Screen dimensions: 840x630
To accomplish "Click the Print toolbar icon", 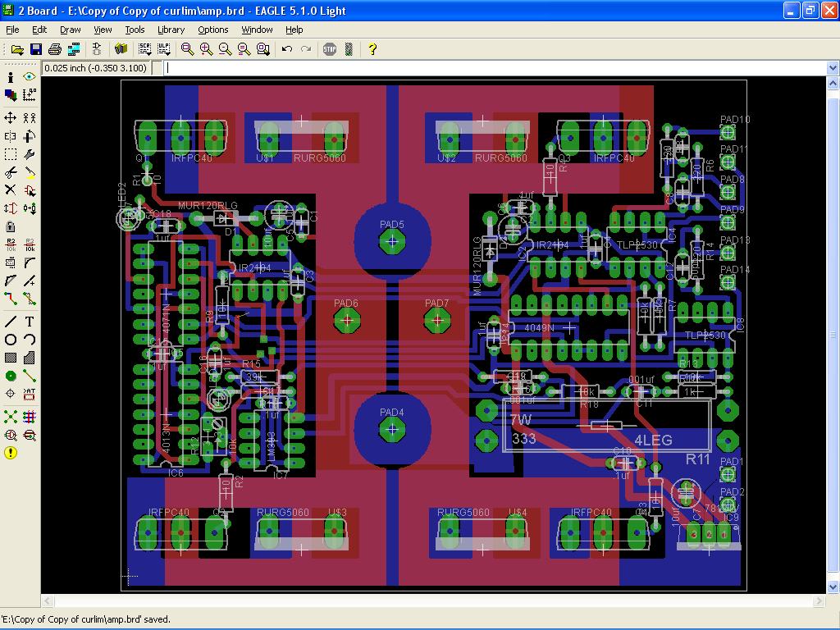I will click(55, 50).
